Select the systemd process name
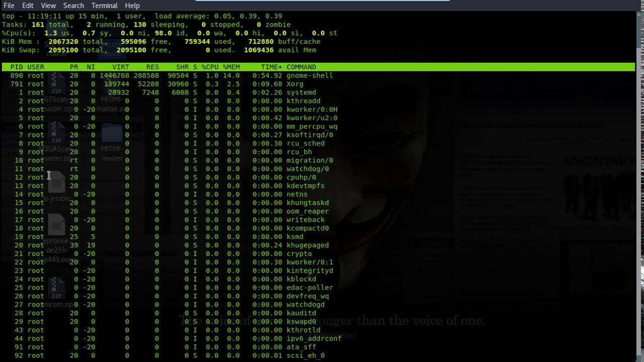Image resolution: width=644 pixels, height=362 pixels. [x=301, y=93]
